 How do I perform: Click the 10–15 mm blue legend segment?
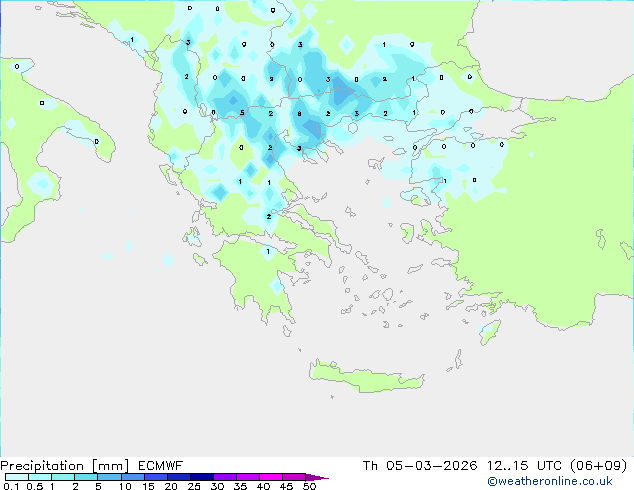tap(133, 477)
